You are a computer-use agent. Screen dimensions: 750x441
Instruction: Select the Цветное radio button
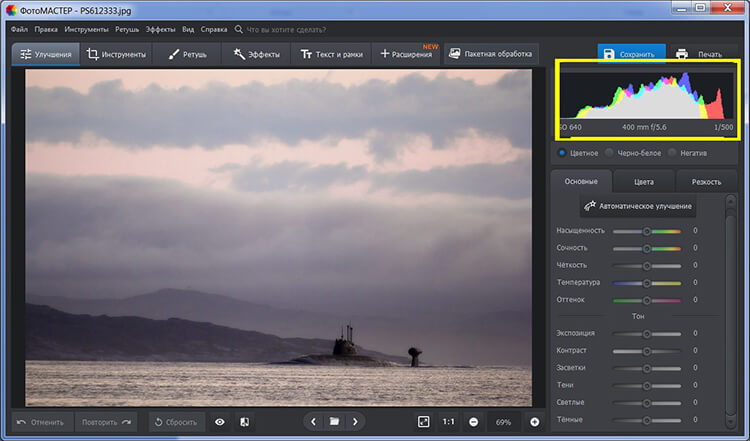coord(562,153)
